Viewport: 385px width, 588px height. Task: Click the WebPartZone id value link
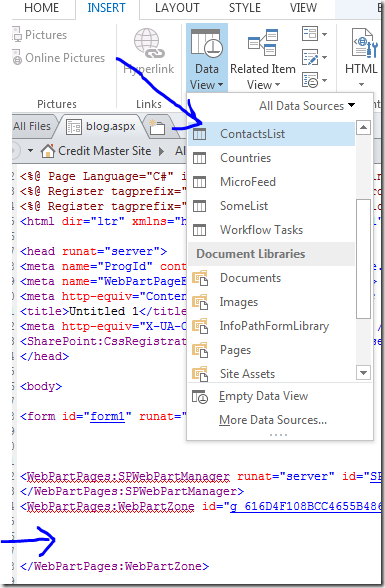(306, 506)
